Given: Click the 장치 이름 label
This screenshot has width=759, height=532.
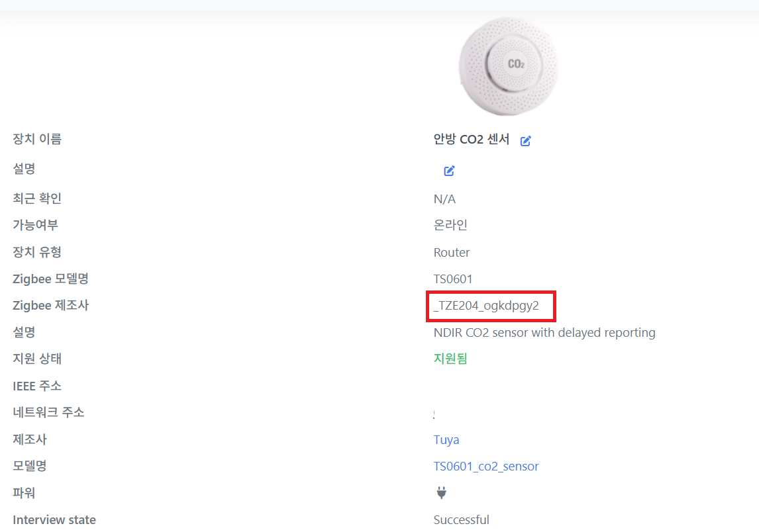Looking at the screenshot, I should click(37, 139).
